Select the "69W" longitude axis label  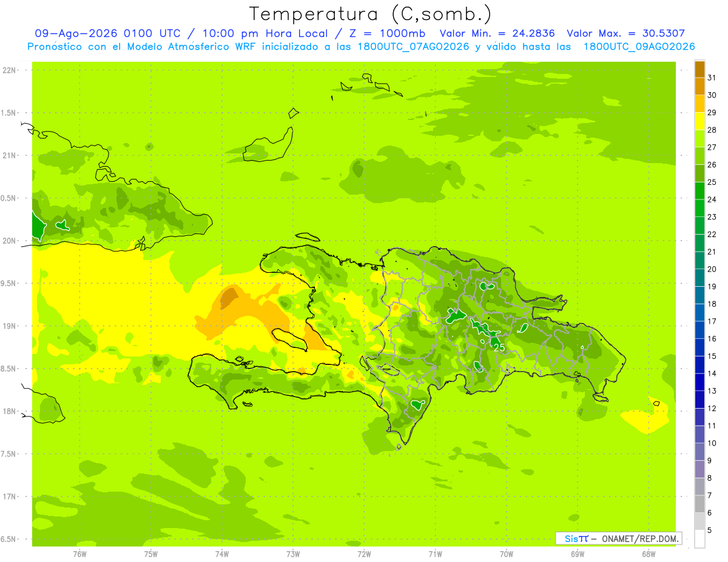pyautogui.click(x=578, y=554)
